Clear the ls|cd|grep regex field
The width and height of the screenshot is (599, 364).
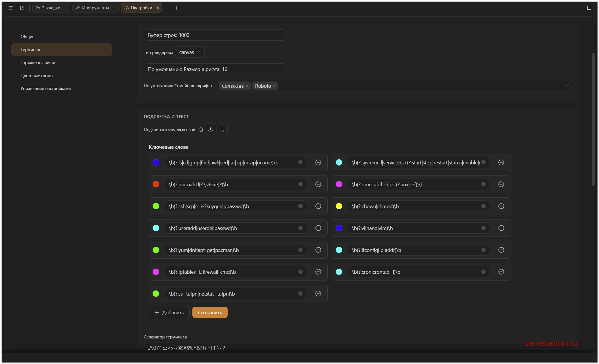click(x=300, y=162)
